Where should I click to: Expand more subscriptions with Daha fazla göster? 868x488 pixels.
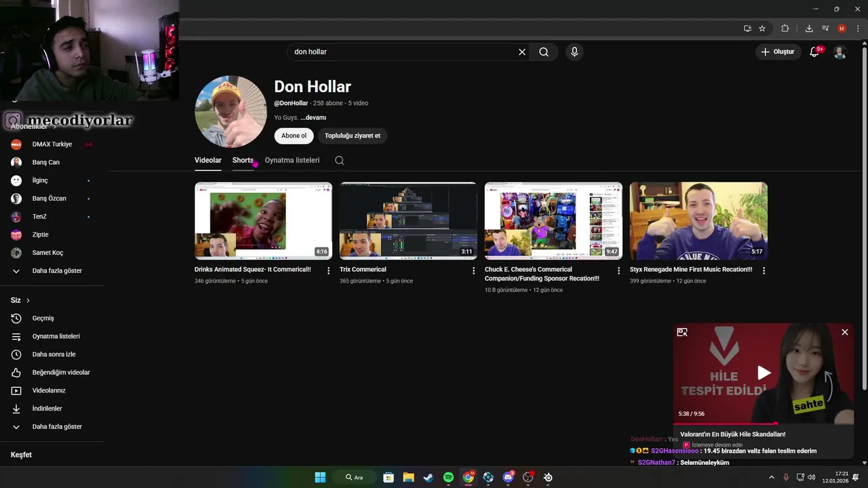(52, 271)
